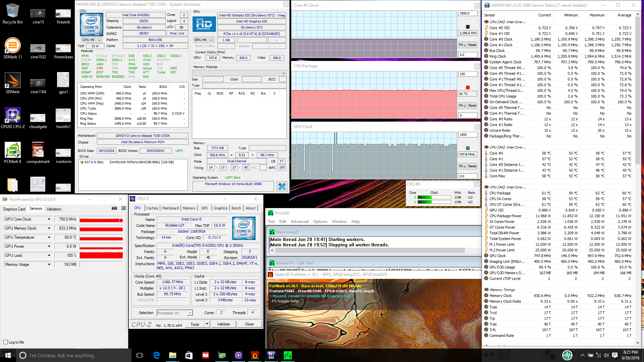Open Prime95 Test menu

tap(271, 222)
